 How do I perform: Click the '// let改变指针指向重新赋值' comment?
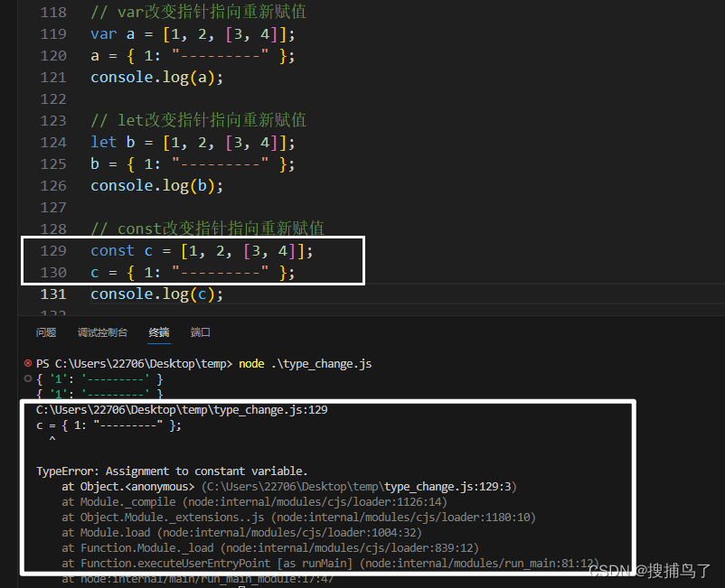198,120
